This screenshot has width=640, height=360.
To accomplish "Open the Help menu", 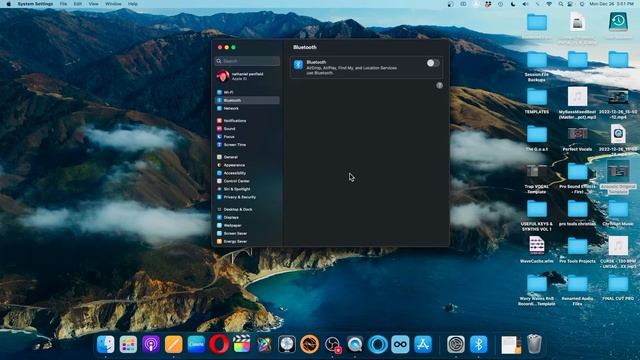I will [133, 4].
